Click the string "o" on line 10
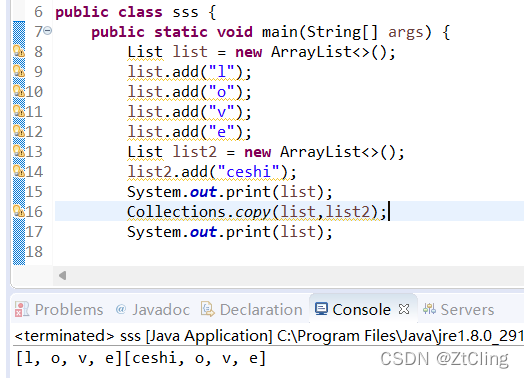 point(222,92)
